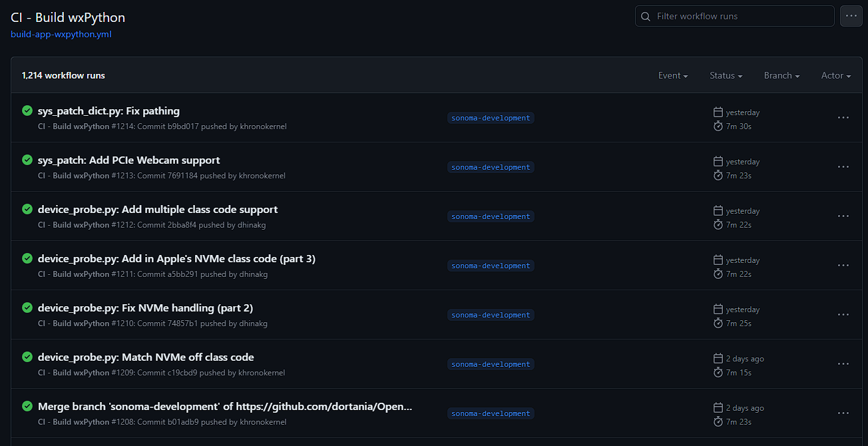
Task: Click the search icon in filter box
Action: click(x=646, y=16)
